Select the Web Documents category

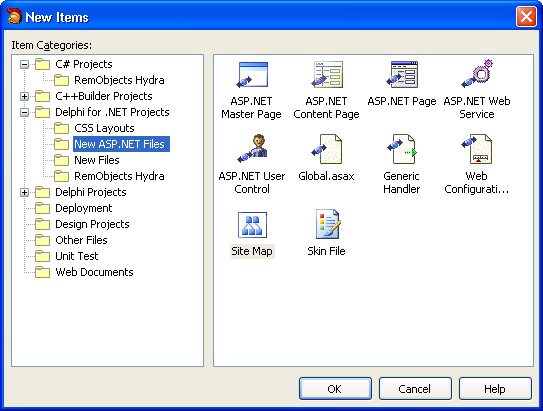[x=94, y=272]
